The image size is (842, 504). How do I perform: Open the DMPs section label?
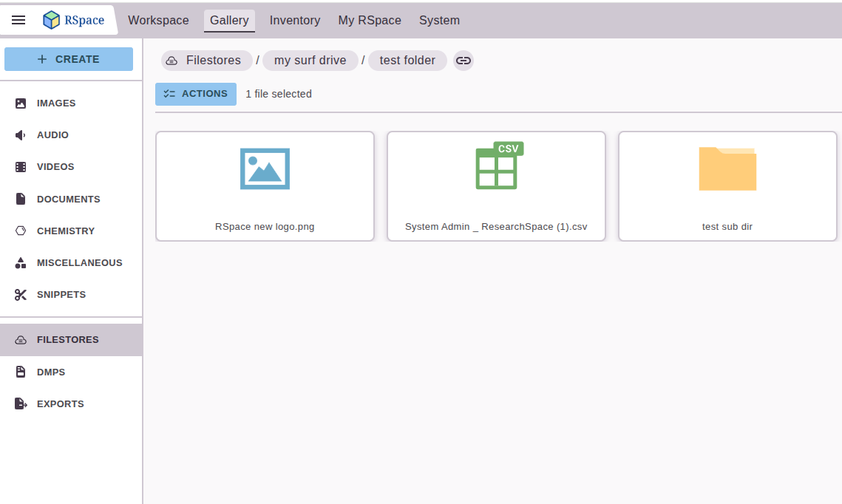[x=51, y=372]
